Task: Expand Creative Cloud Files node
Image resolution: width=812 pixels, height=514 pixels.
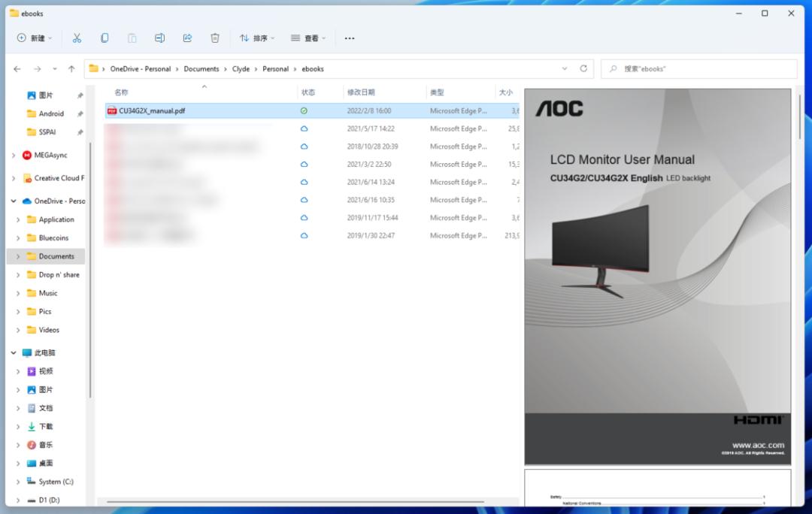Action: coord(14,178)
